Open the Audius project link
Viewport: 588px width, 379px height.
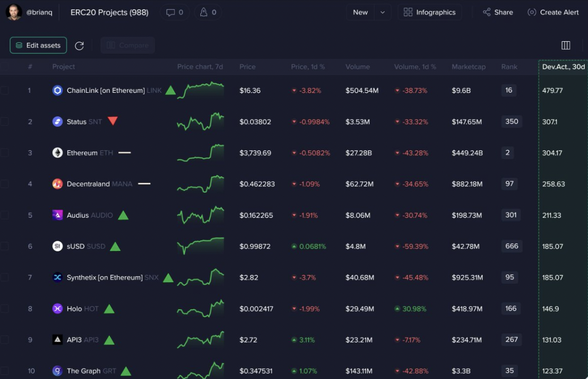coord(77,215)
